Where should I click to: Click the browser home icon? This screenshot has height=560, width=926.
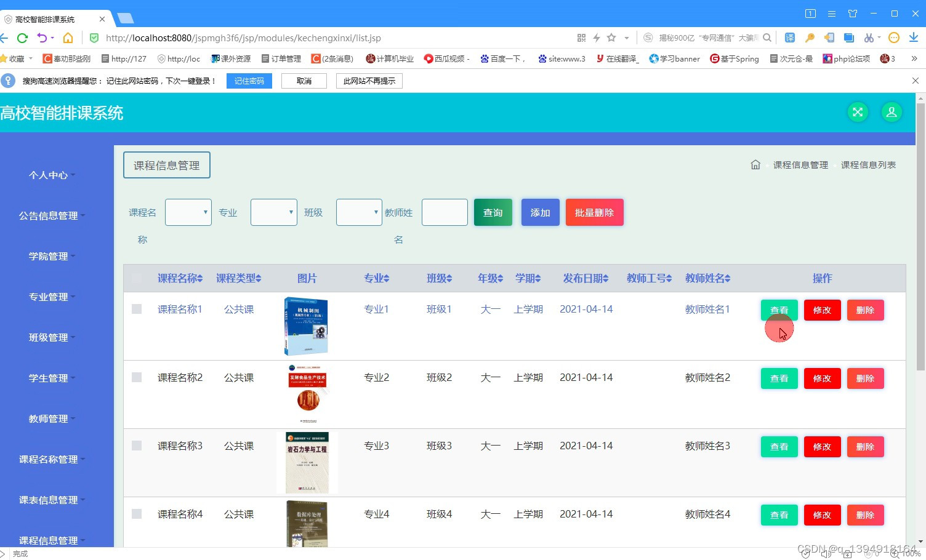coord(68,38)
